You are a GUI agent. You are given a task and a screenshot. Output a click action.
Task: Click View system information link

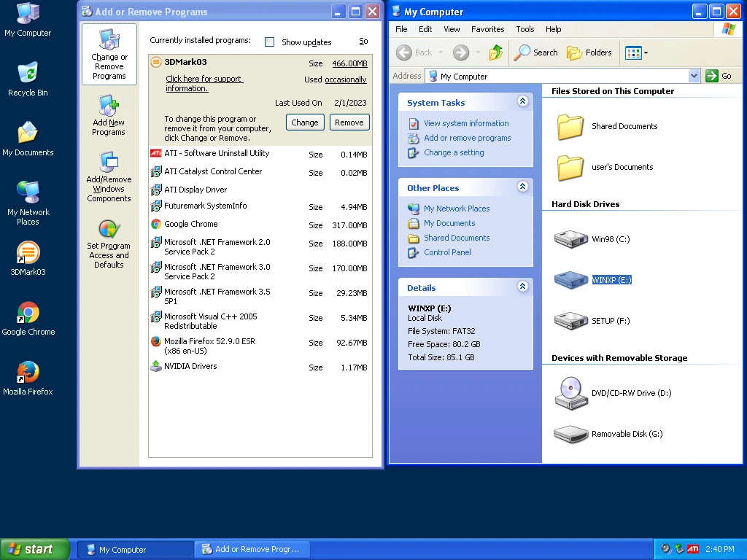[466, 123]
